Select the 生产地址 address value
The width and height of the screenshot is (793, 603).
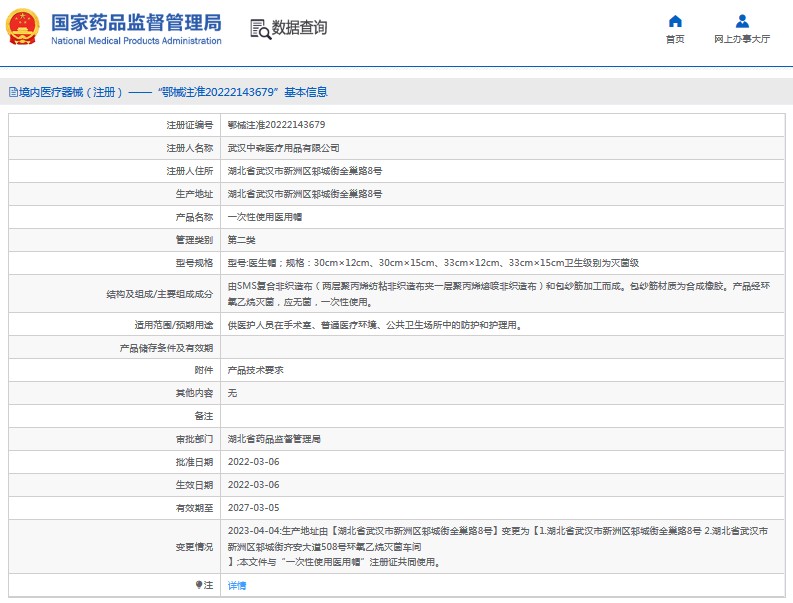coord(304,194)
